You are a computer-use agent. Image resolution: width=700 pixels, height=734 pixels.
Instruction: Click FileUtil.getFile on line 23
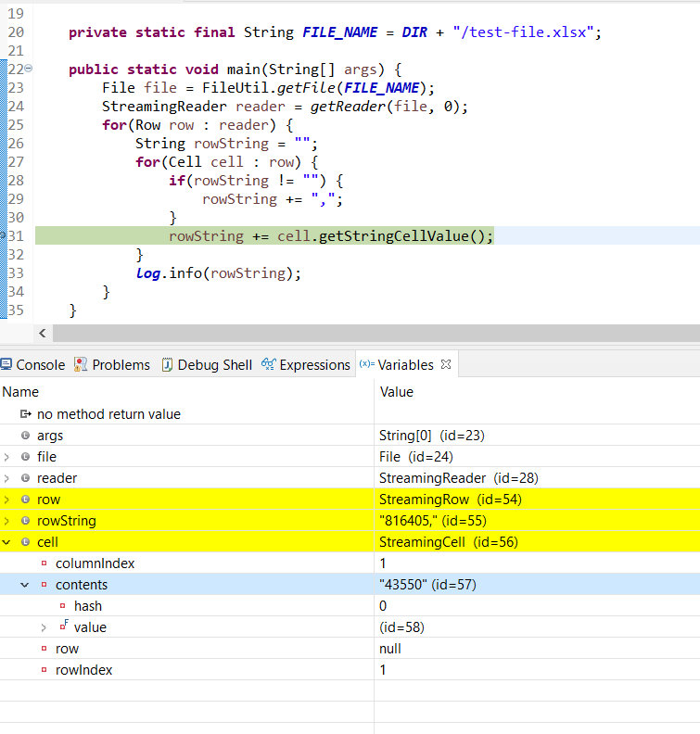tap(269, 88)
